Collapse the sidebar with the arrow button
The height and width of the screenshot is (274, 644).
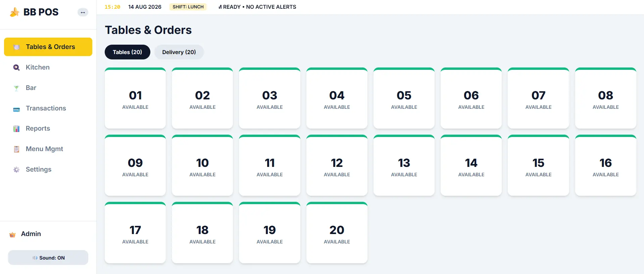point(83,12)
